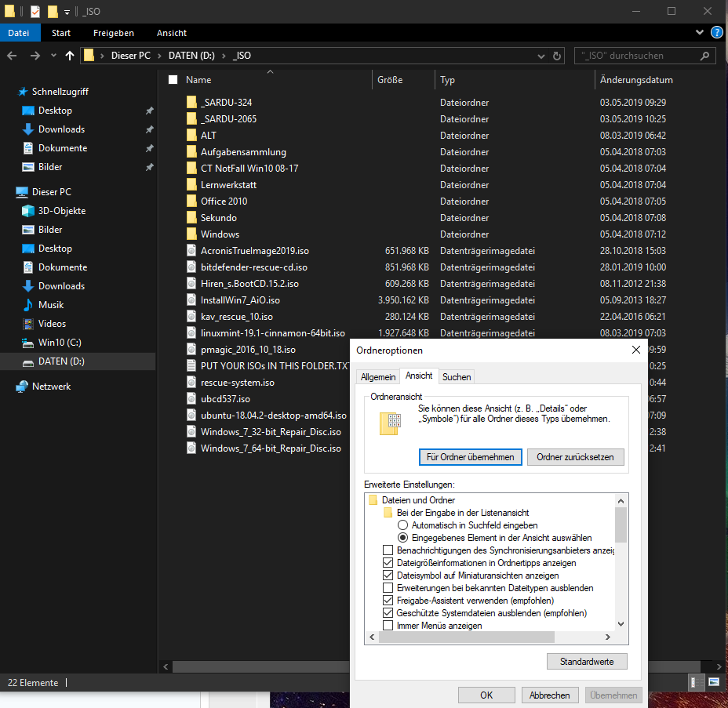Image resolution: width=728 pixels, height=708 pixels.
Task: Toggle the select-all checkbox in header
Action: click(x=173, y=80)
